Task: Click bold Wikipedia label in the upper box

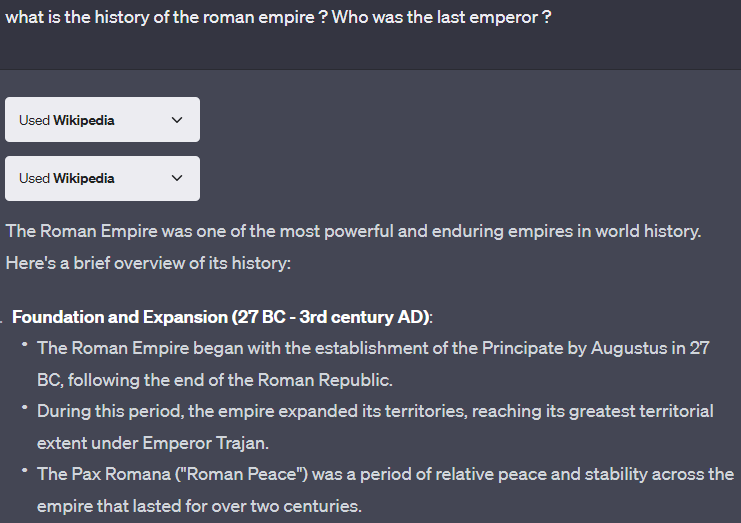Action: (84, 120)
